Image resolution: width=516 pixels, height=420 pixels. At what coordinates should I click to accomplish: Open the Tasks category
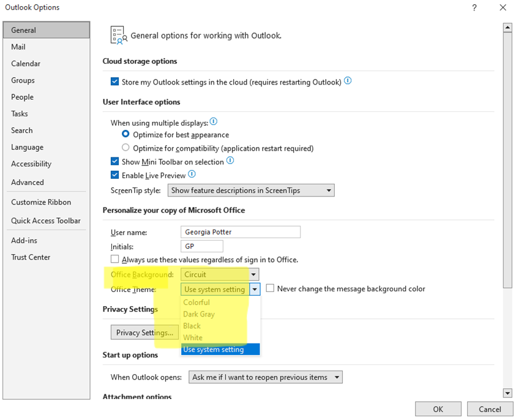click(x=47, y=113)
